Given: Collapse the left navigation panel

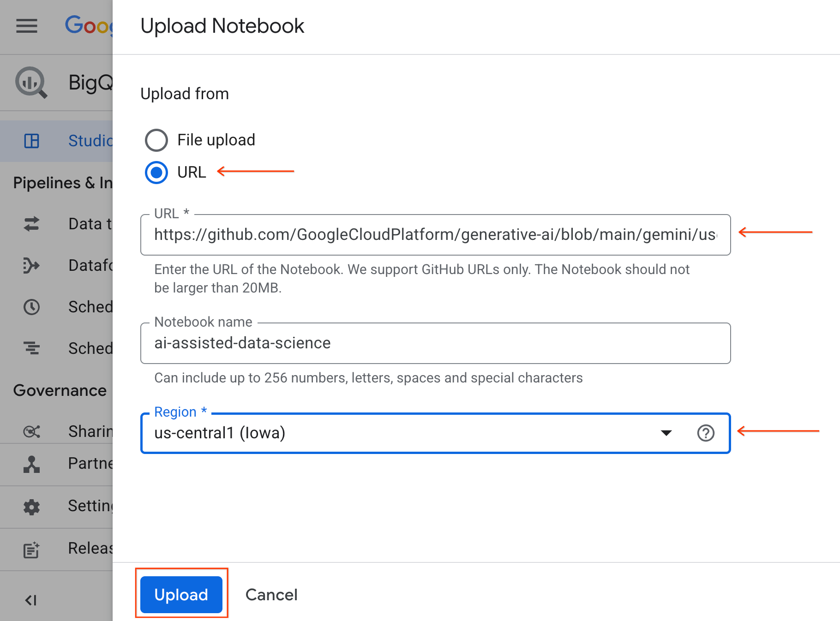Looking at the screenshot, I should 31,600.
